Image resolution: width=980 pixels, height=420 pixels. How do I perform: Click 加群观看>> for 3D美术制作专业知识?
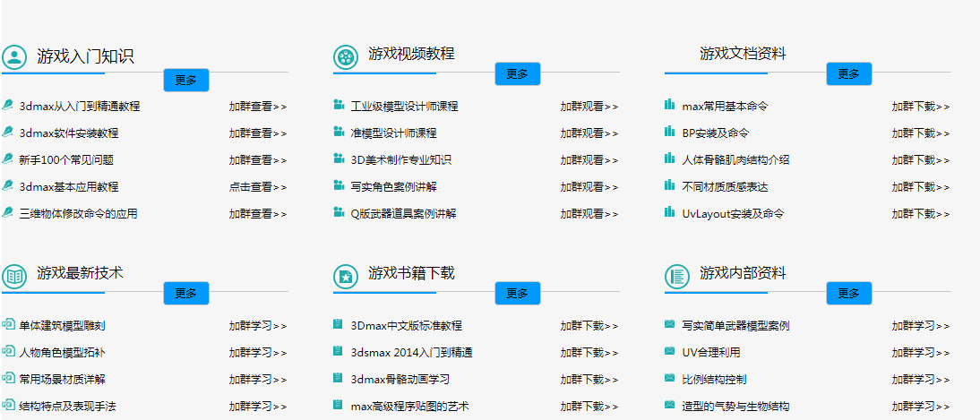pos(589,160)
